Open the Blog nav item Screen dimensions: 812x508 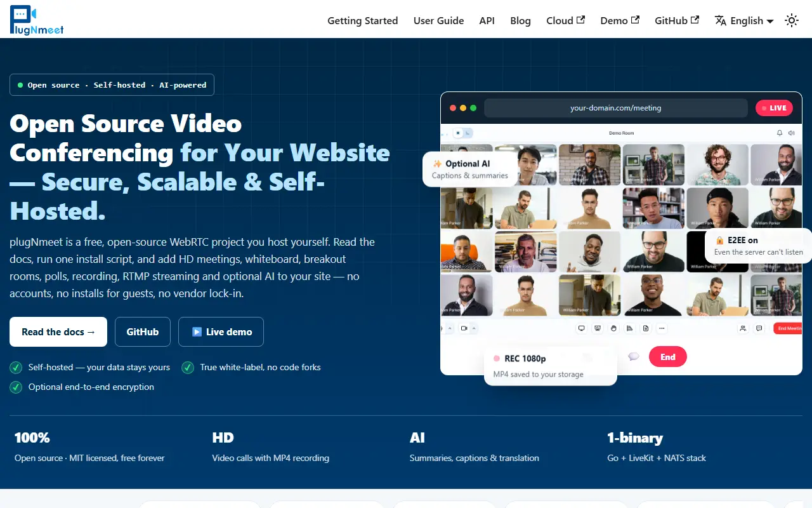[x=521, y=20]
